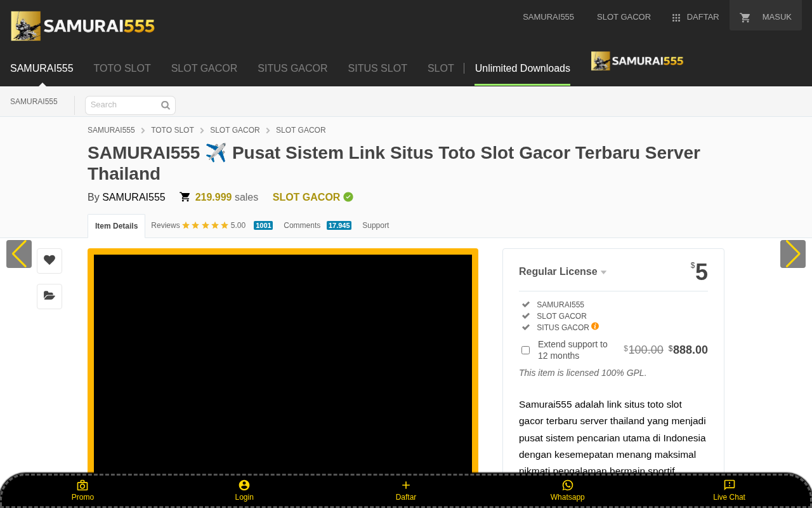Add item to collection via folder icon

coord(49,296)
